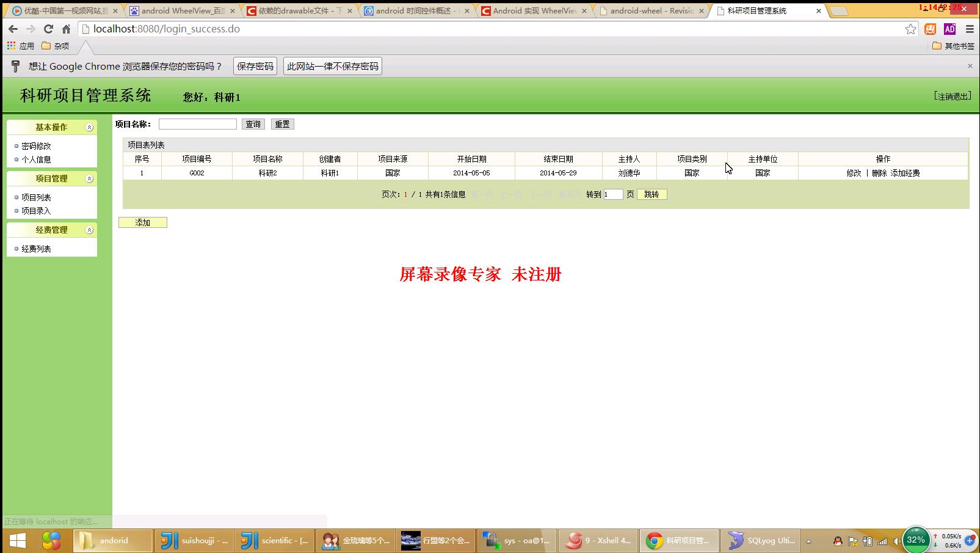Bookmark this page with the star icon
Screen dimensions: 980x553
pos(910,29)
